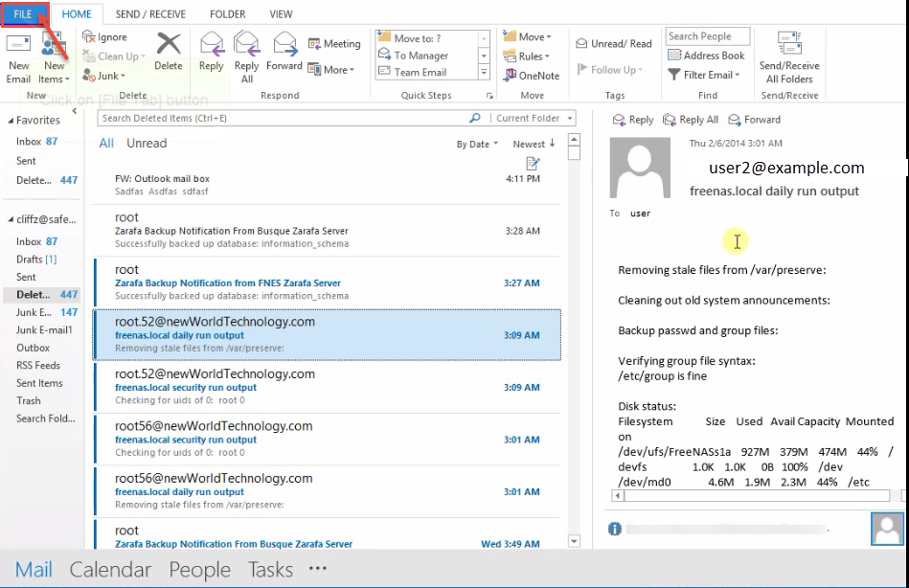
Task: Click Reply All in the reading pane
Action: 691,120
